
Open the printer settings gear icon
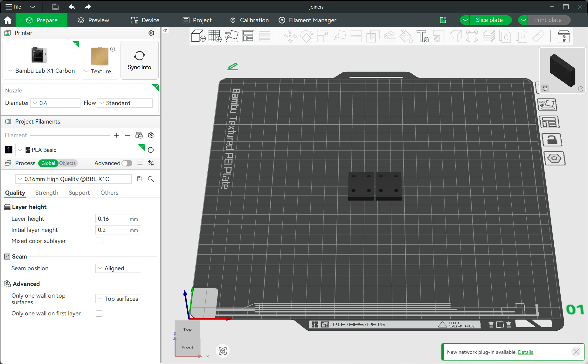[151, 33]
